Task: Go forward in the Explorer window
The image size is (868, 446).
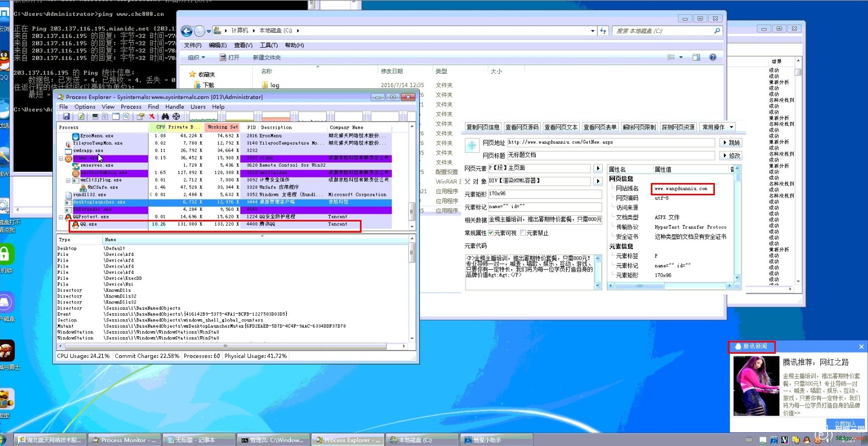Action: 200,31
